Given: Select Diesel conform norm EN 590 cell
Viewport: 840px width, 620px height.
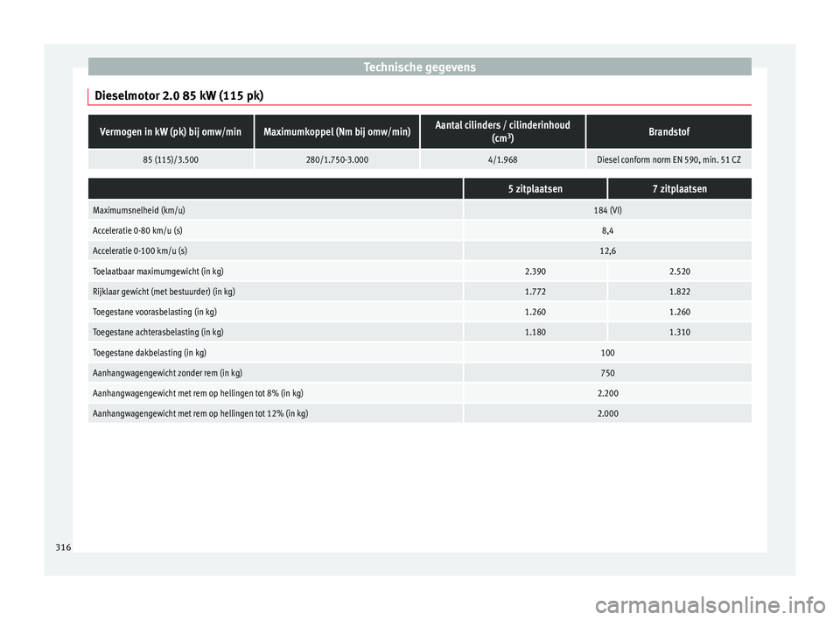Looking at the screenshot, I should (669, 159).
